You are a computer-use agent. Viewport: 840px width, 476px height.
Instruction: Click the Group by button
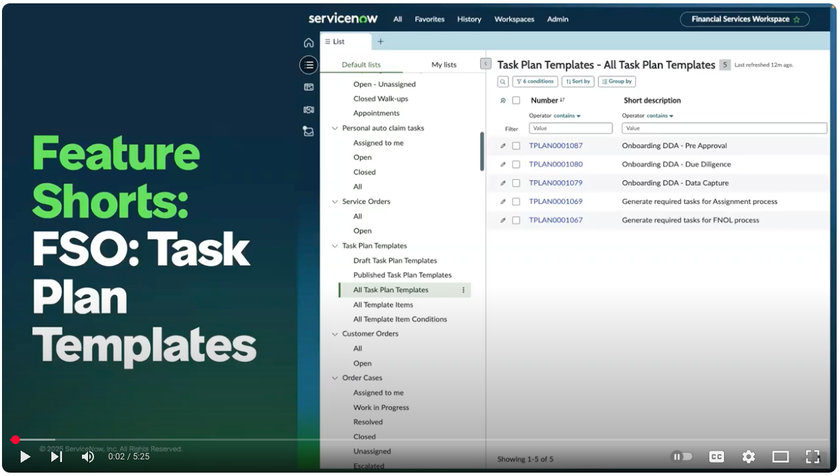pos(617,81)
